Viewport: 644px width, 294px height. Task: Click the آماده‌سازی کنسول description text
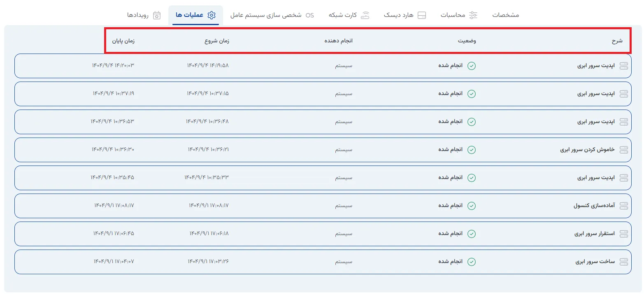[x=594, y=206]
